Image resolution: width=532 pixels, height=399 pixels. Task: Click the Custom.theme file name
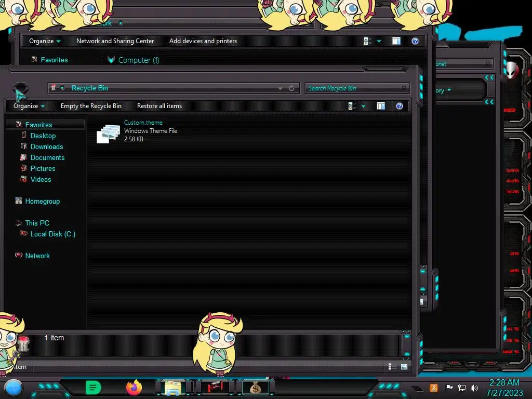pos(143,123)
